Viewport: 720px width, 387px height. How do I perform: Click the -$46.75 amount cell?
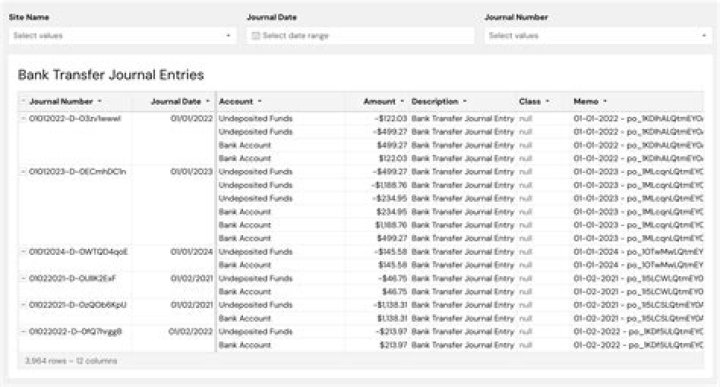pos(393,278)
